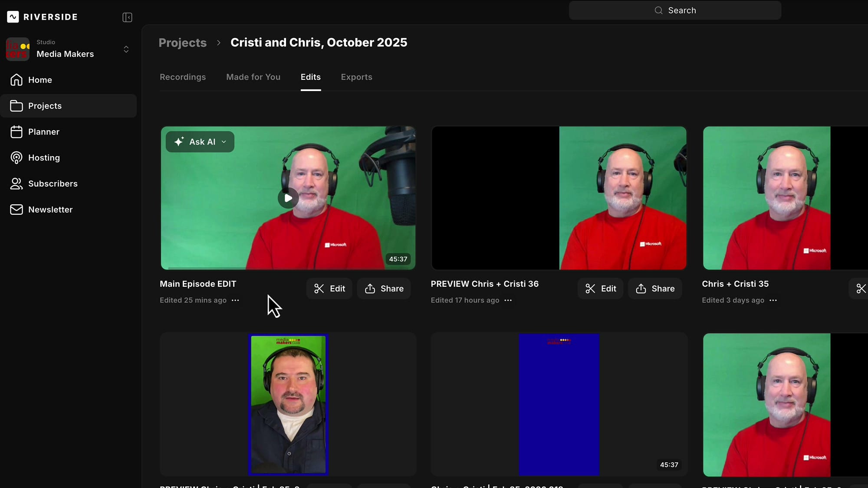Image resolution: width=868 pixels, height=488 pixels.
Task: Switch to the Recordings tab
Action: point(183,77)
